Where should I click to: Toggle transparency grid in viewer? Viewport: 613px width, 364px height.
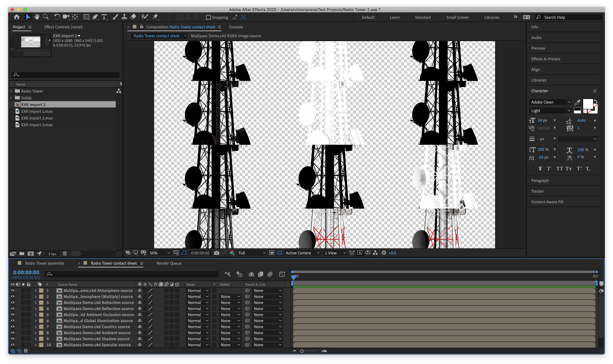coord(279,253)
